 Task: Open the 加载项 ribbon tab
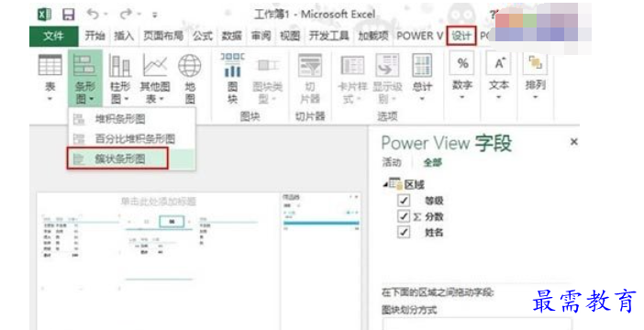[373, 36]
